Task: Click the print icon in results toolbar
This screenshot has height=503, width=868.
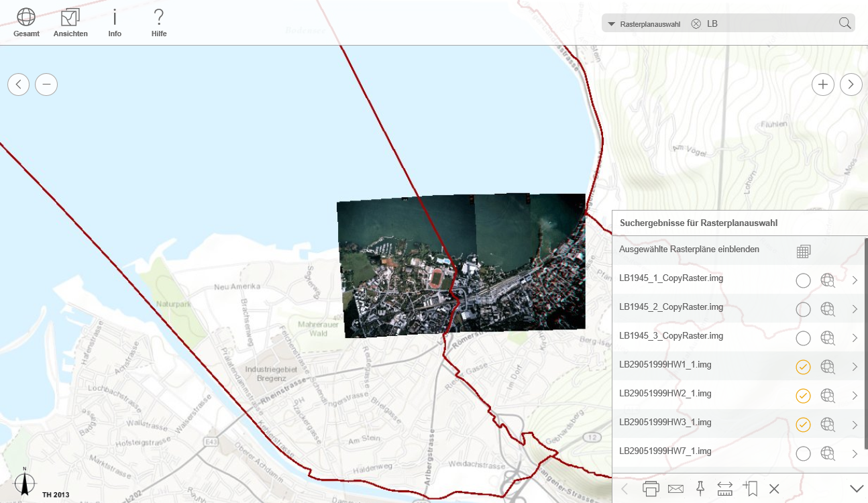Action: point(651,489)
